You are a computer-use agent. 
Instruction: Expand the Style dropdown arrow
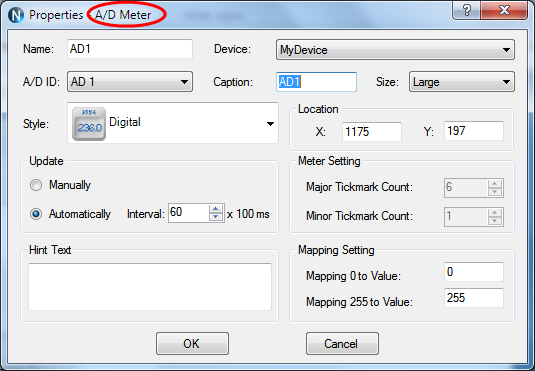(x=270, y=124)
